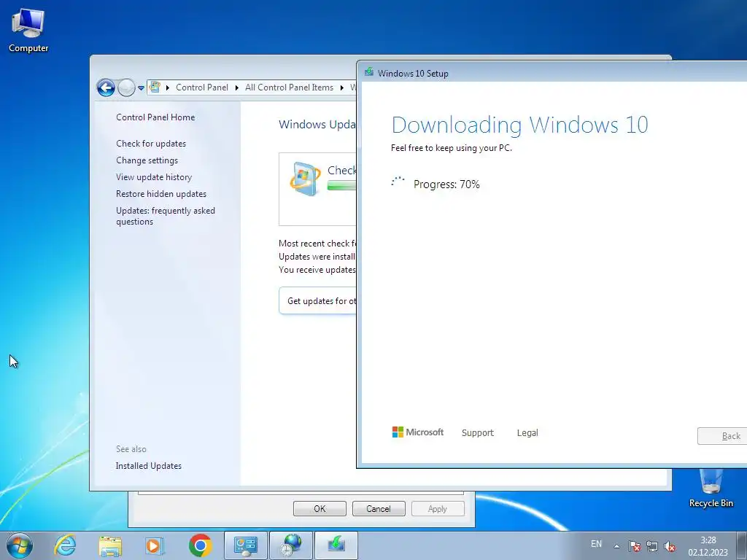The width and height of the screenshot is (747, 560).
Task: Click the Microsoft logo in Setup
Action: click(x=418, y=432)
